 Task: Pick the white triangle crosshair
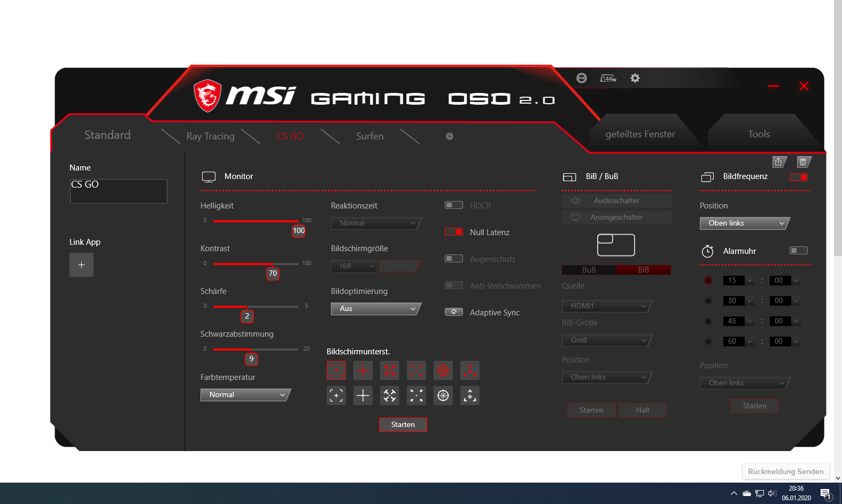click(x=470, y=396)
